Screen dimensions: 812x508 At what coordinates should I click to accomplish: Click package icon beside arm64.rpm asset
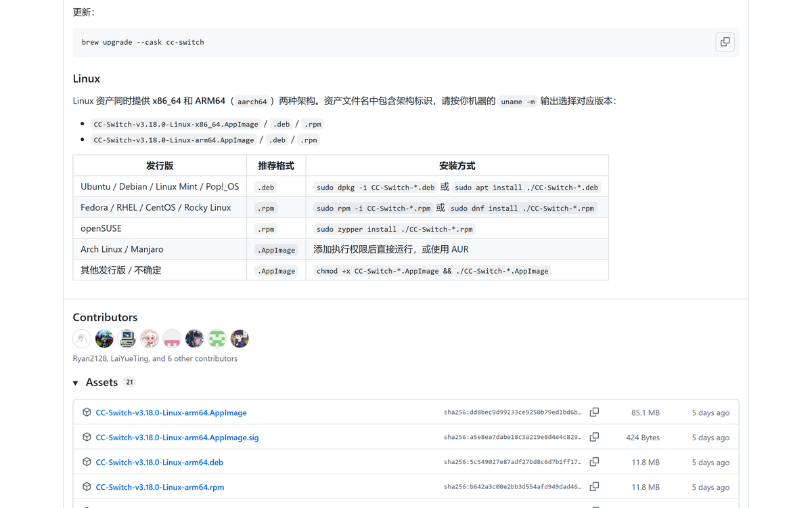[87, 486]
